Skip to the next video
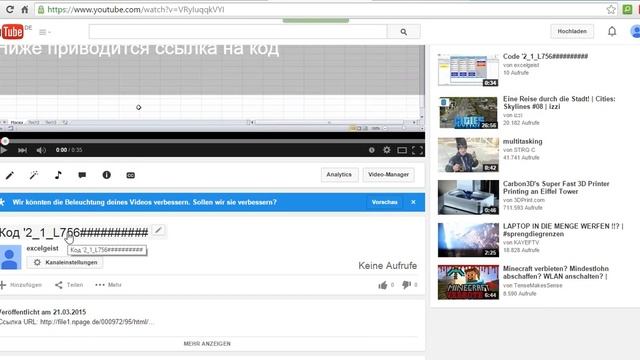Image resolution: width=640 pixels, height=360 pixels. pyautogui.click(x=22, y=150)
